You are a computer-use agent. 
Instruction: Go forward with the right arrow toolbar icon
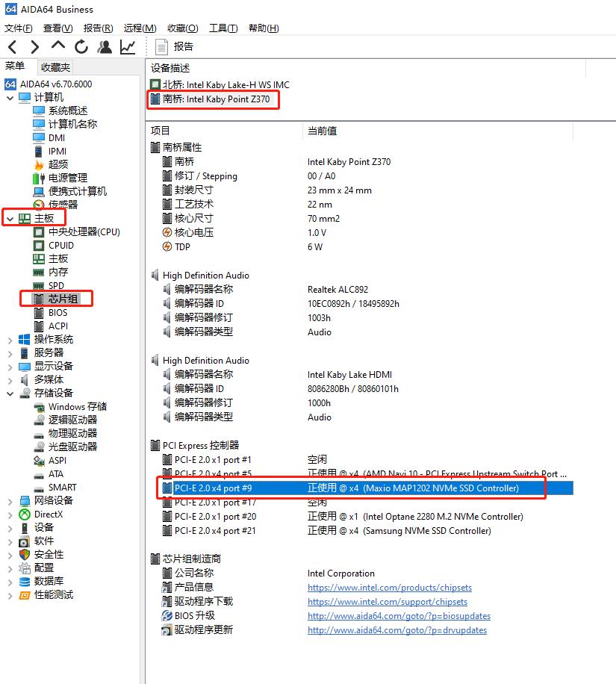point(35,47)
